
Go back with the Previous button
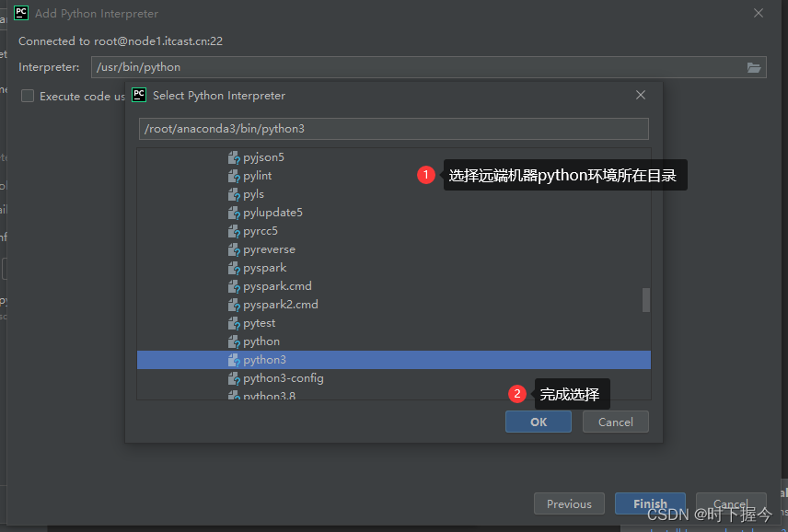point(569,503)
